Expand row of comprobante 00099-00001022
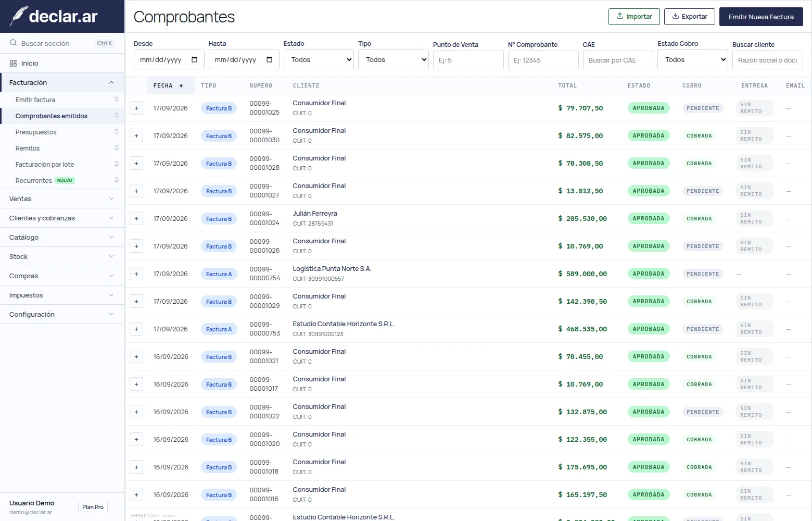The width and height of the screenshot is (812, 521). pyautogui.click(x=136, y=412)
